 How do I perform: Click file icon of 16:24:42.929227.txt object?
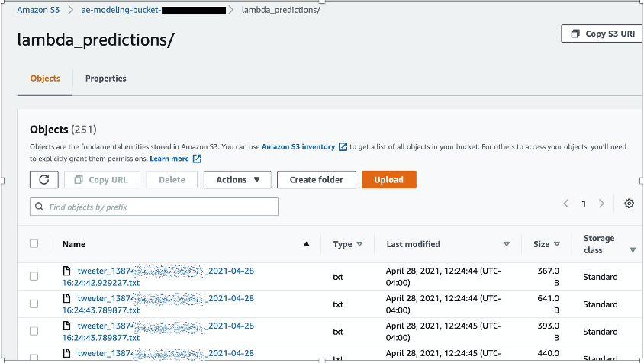click(66, 271)
